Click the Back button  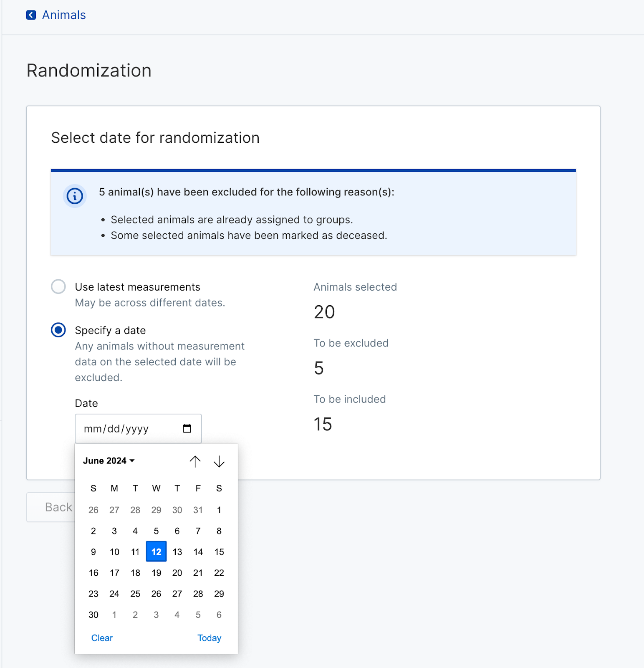[x=51, y=507]
